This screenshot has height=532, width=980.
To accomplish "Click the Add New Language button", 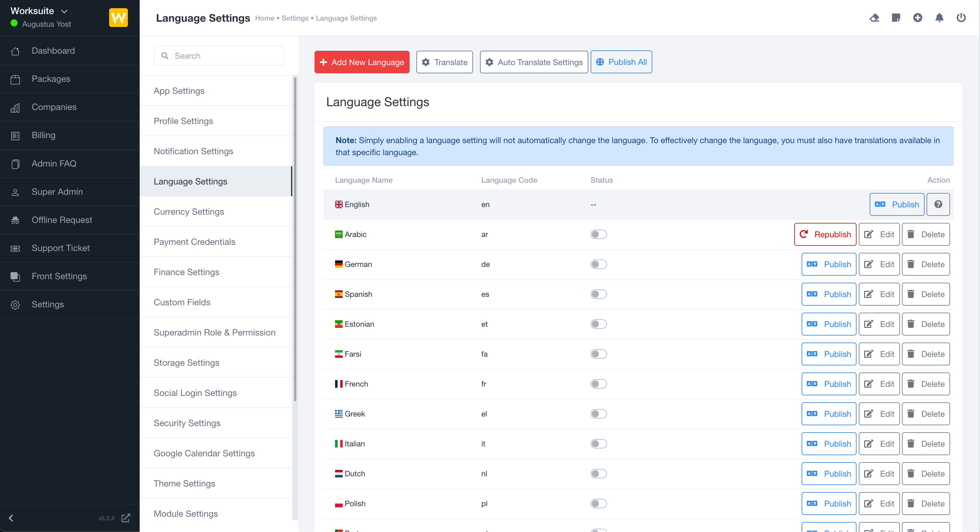I will point(362,62).
